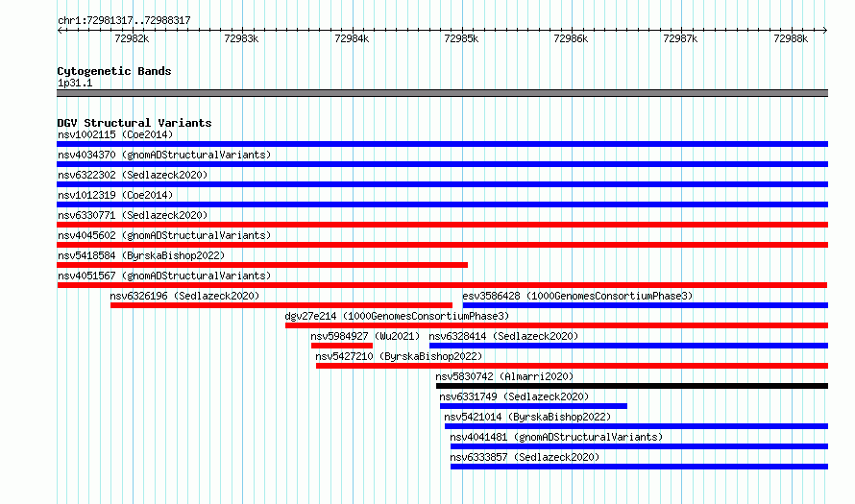
Task: Click the 72982k ruler tick label
Action: pyautogui.click(x=132, y=38)
